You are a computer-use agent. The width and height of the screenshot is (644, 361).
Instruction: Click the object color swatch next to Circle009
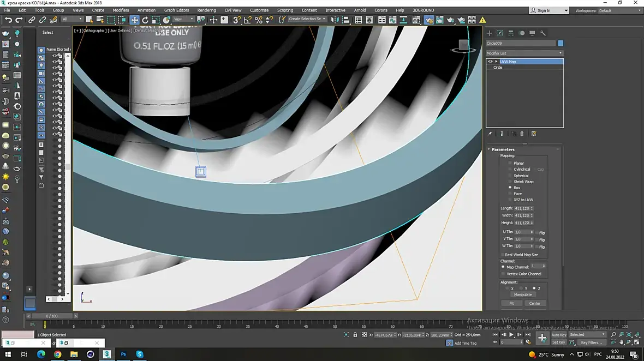coord(560,43)
